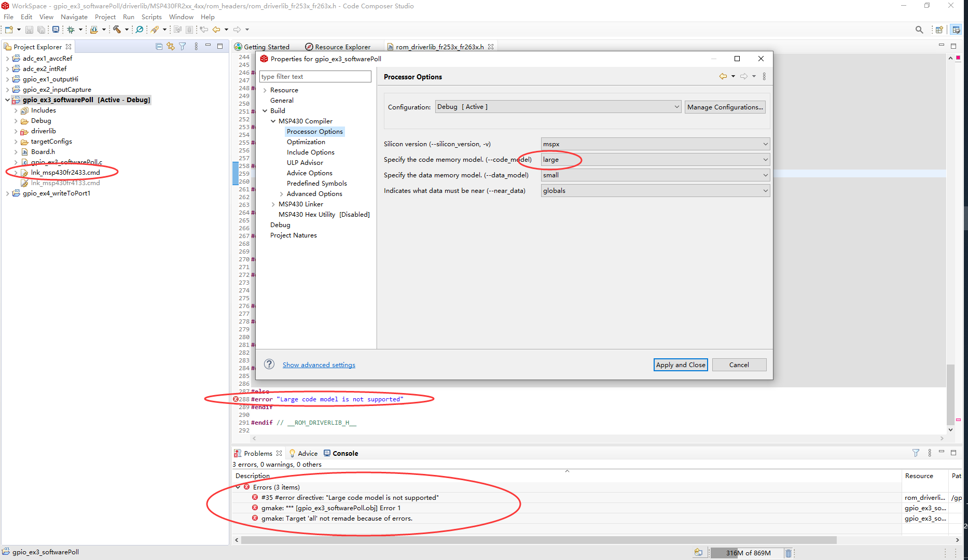Open Project Explorer filter funnel
Viewport: 968px width, 560px height.
[x=183, y=47]
